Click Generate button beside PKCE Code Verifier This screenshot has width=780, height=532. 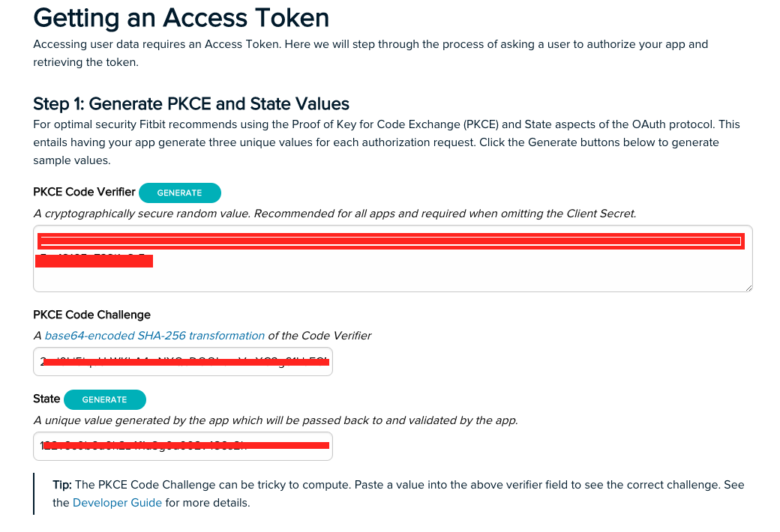pos(179,193)
